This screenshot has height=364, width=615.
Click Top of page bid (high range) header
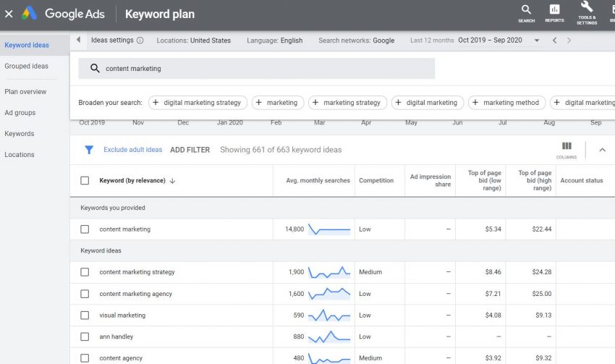[535, 180]
